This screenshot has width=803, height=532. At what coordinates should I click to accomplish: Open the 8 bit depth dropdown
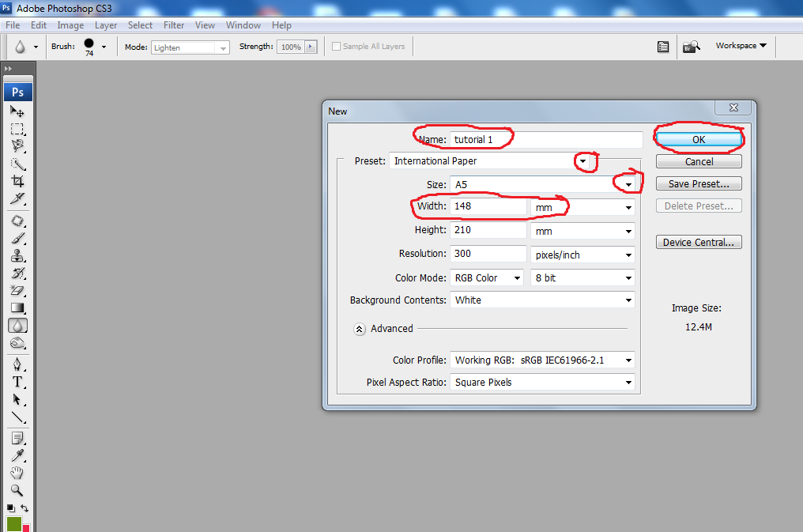[x=628, y=278]
